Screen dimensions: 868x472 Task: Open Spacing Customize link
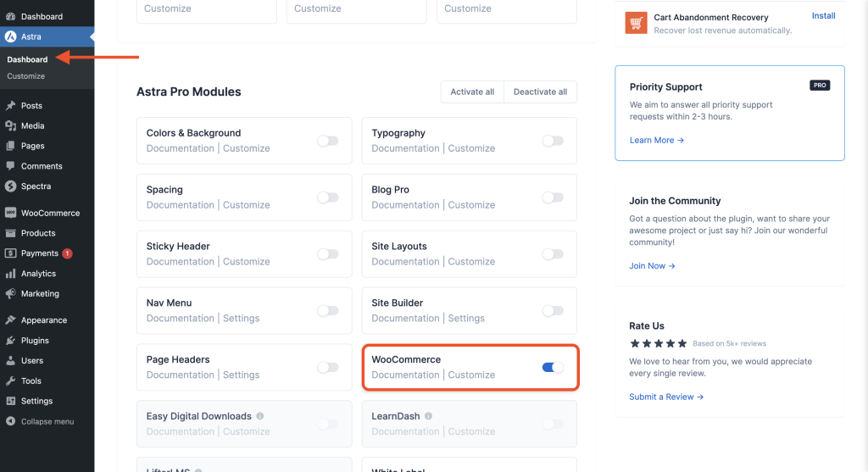tap(247, 205)
